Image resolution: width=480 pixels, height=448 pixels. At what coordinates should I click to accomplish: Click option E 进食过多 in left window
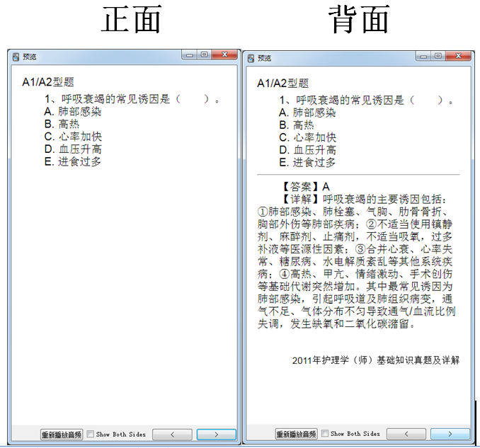coord(72,161)
